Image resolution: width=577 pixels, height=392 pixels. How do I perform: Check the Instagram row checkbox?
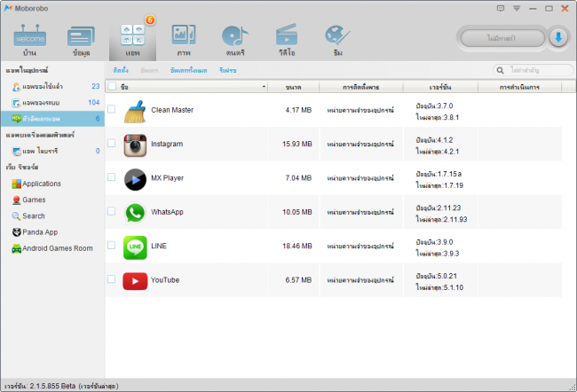112,143
